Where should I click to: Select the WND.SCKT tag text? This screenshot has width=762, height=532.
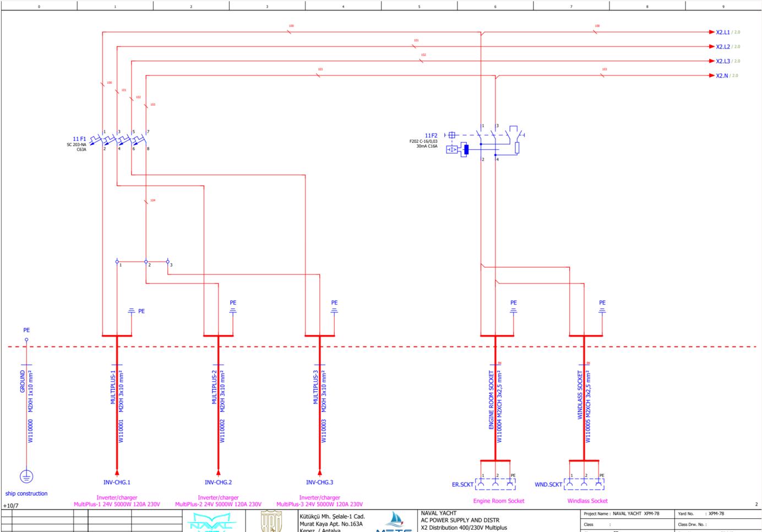(548, 485)
